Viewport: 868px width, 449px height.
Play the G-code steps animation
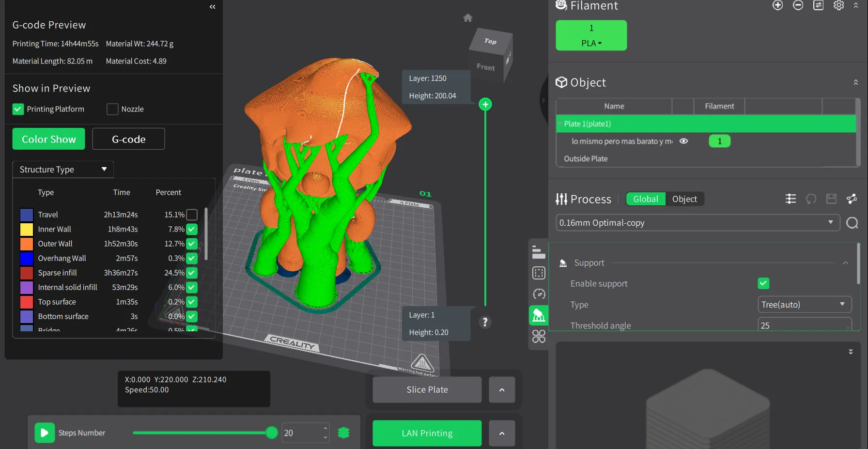[x=45, y=433]
